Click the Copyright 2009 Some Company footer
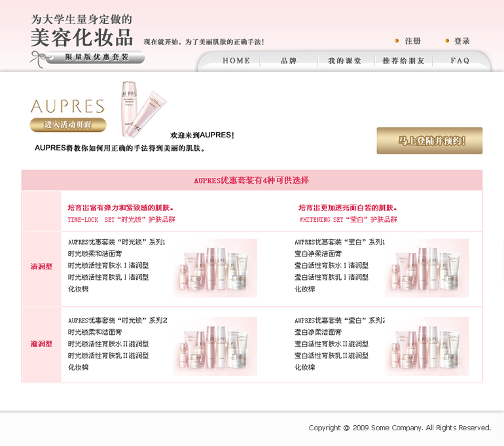 click(x=400, y=428)
